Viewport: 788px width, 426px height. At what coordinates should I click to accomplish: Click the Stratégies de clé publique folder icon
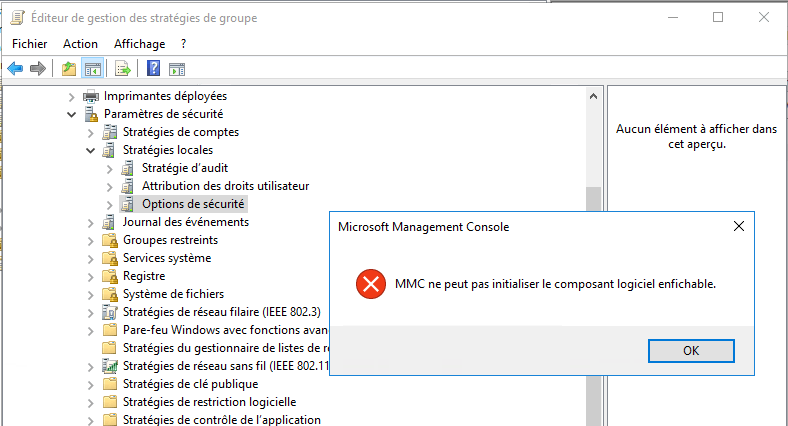[110, 384]
